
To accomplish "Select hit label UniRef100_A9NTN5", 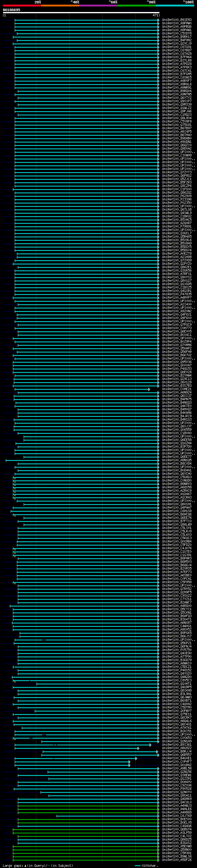I will [x=177, y=94].
